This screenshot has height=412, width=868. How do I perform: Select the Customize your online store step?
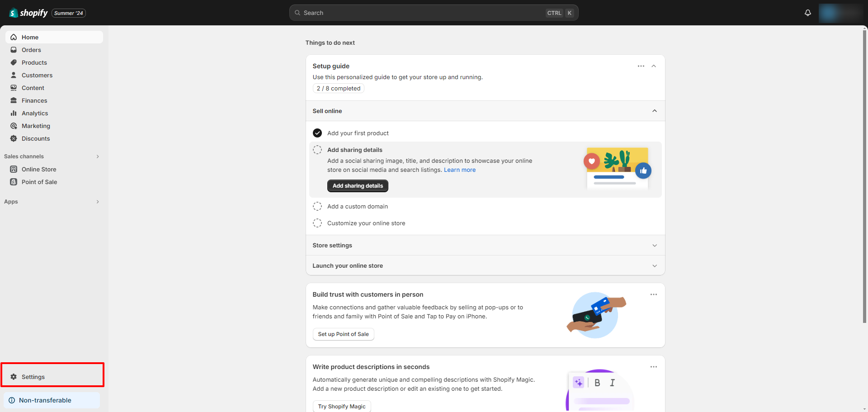click(x=366, y=223)
